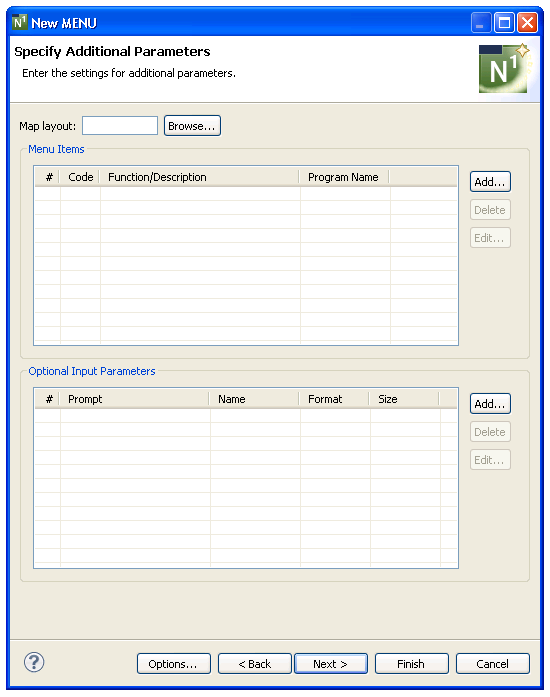Click Edit in Optional Input Parameters group
Viewport: 550px width, 697px height.
[490, 460]
